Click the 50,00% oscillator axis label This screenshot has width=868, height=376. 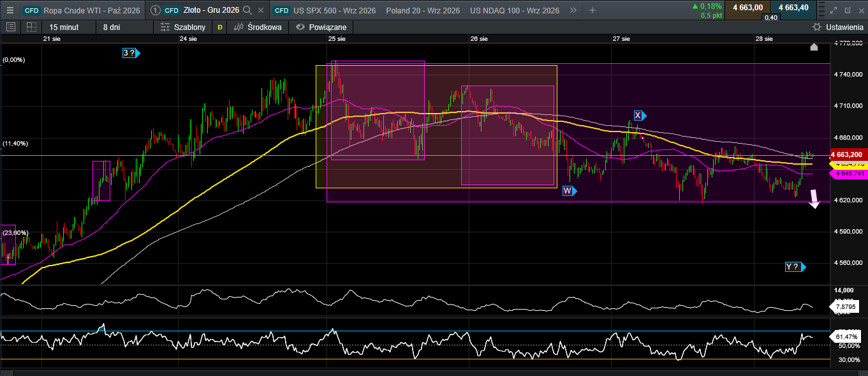click(x=849, y=345)
